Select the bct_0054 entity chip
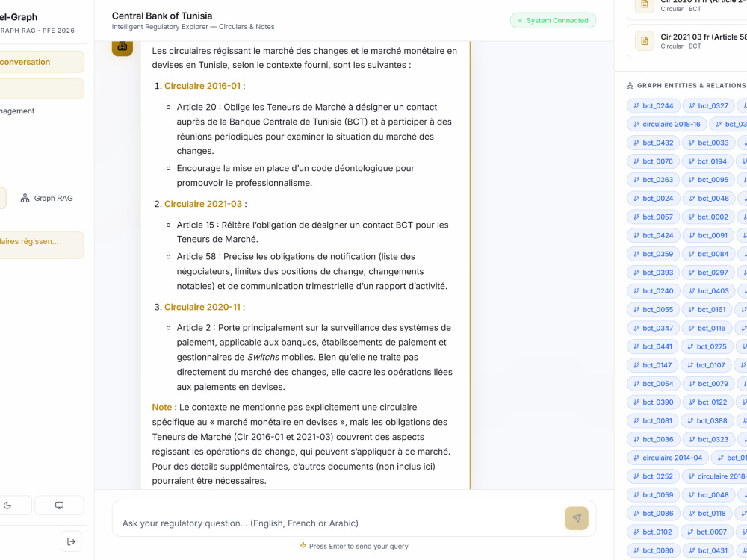The image size is (747, 560). [x=653, y=385]
